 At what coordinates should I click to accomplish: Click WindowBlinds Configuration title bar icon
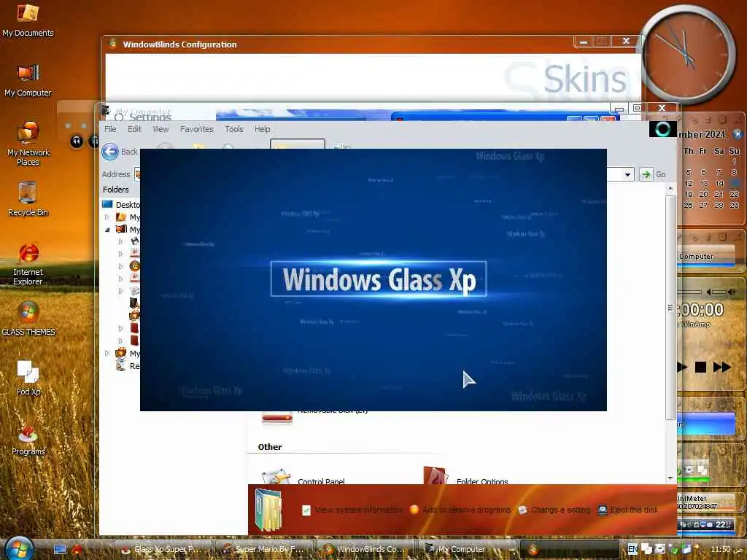click(x=113, y=44)
